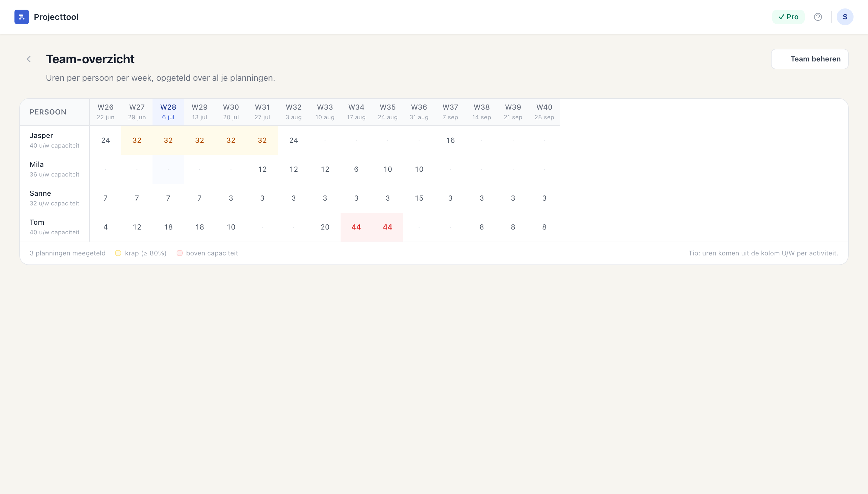The width and height of the screenshot is (868, 494).
Task: Click the Pro plan badge
Action: [788, 17]
